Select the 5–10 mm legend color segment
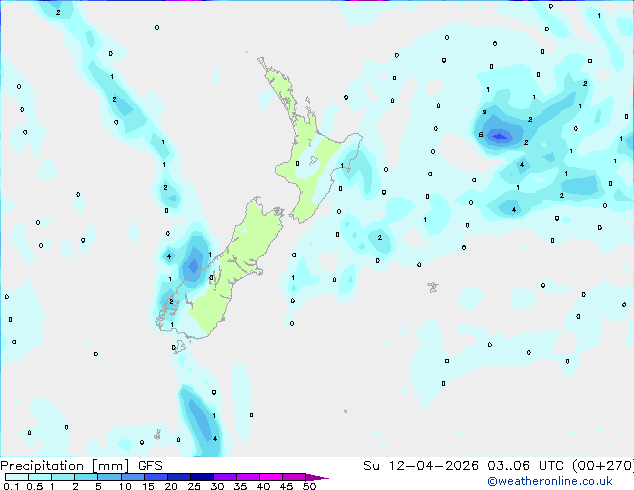 [x=110, y=477]
